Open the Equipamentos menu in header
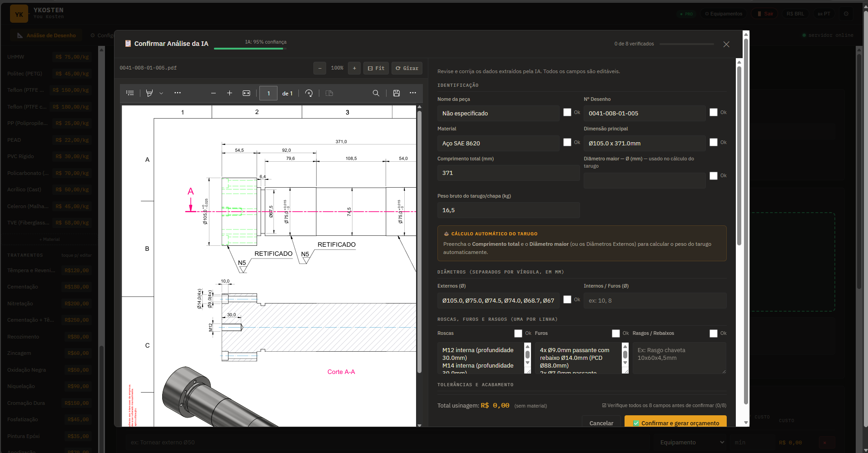868x453 pixels. pos(724,14)
